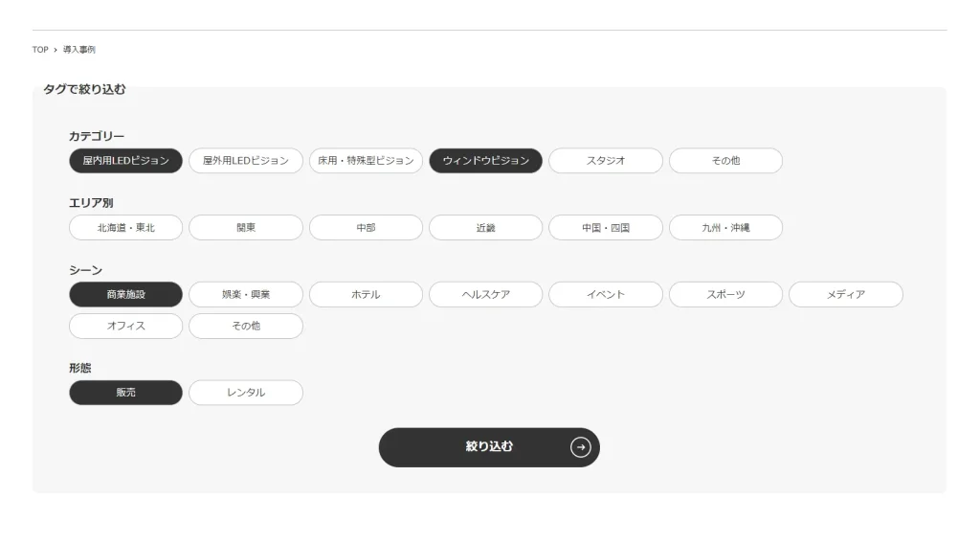Deselect the 販売 form tag

click(x=125, y=393)
